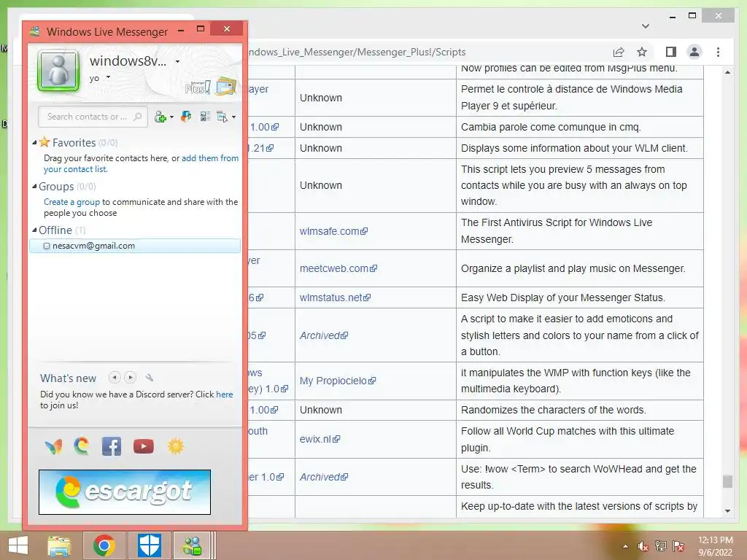Image resolution: width=747 pixels, height=560 pixels.
Task: Open the Windows Start button
Action: pyautogui.click(x=18, y=545)
